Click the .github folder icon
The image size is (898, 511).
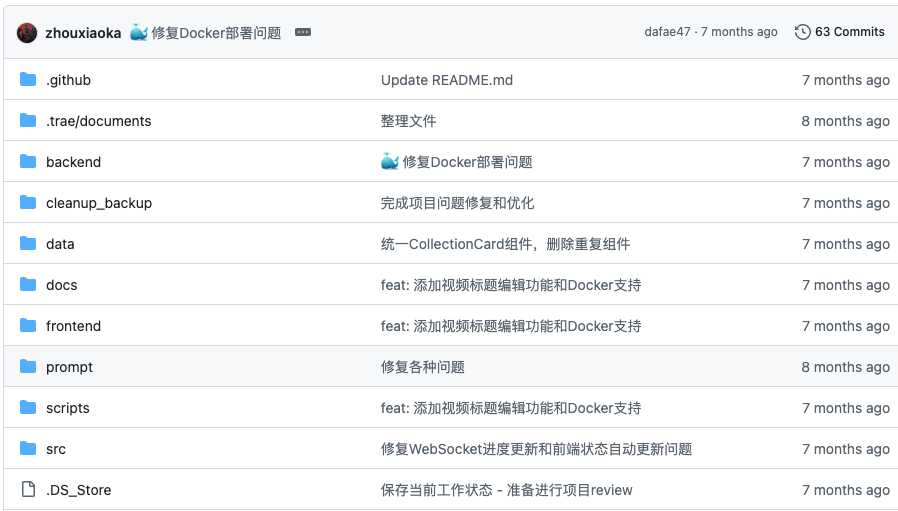tap(28, 79)
